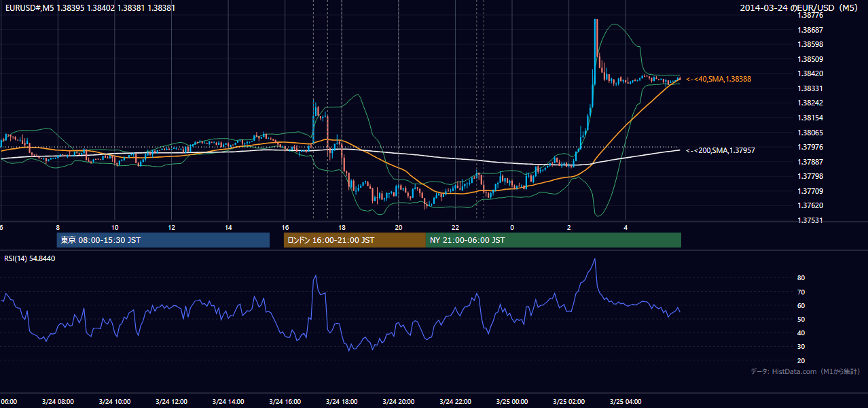
Task: Click price axis value 1.38154
Action: click(810, 118)
